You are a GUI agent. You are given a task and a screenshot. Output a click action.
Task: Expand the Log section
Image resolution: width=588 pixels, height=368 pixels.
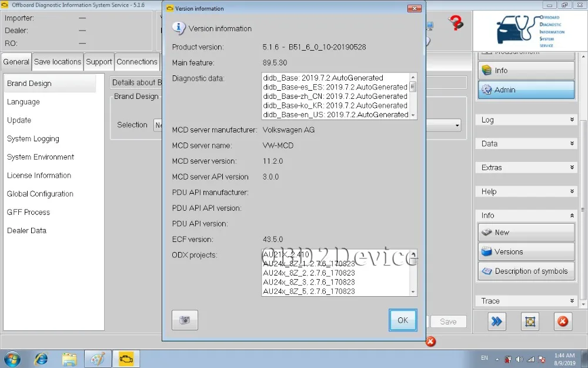[x=526, y=120]
